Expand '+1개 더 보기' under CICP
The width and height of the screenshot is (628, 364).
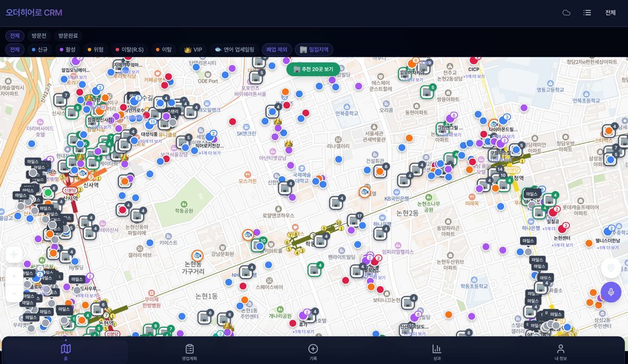[x=474, y=77]
